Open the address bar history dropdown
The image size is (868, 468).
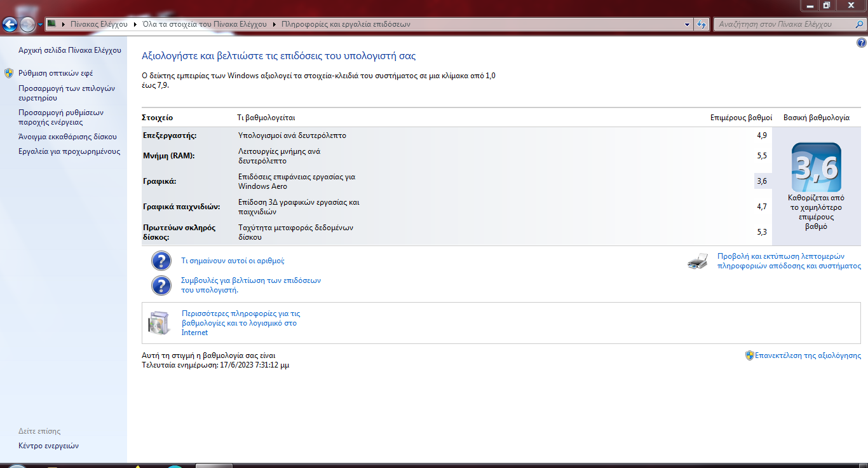[688, 24]
